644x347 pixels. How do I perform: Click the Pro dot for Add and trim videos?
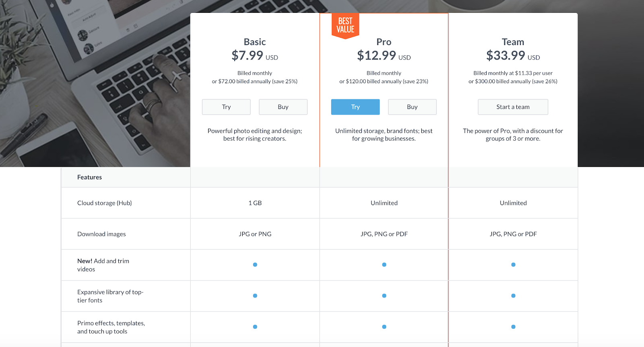click(384, 265)
